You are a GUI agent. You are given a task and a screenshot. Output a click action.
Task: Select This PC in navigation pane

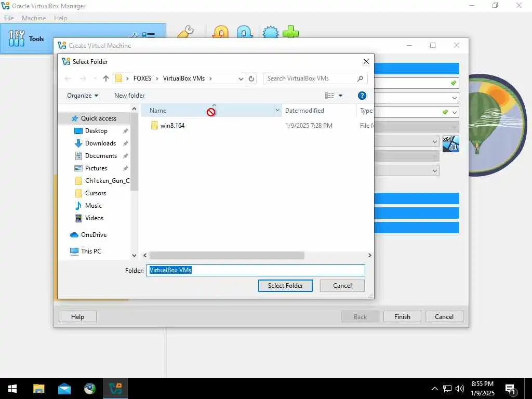(x=91, y=251)
